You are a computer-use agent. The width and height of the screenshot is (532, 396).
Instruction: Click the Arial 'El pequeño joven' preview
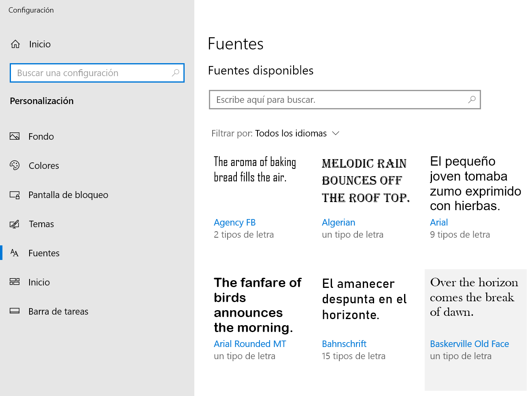click(475, 183)
